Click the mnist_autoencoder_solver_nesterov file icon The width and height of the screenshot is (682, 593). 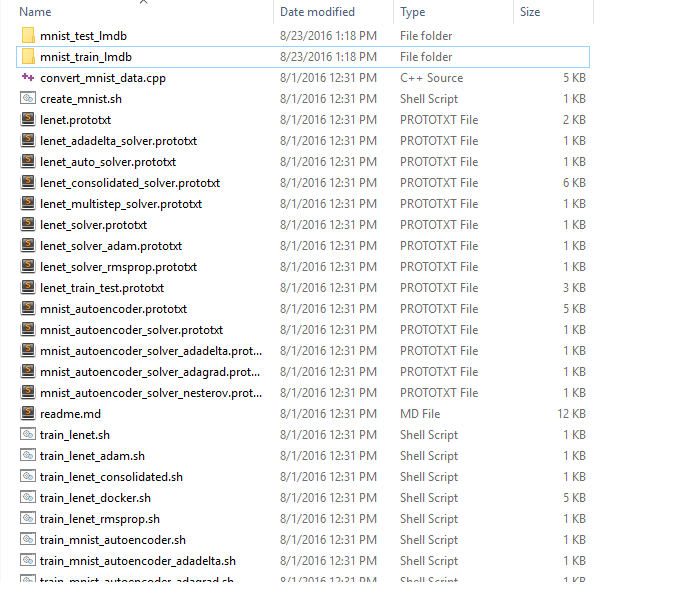tap(28, 392)
